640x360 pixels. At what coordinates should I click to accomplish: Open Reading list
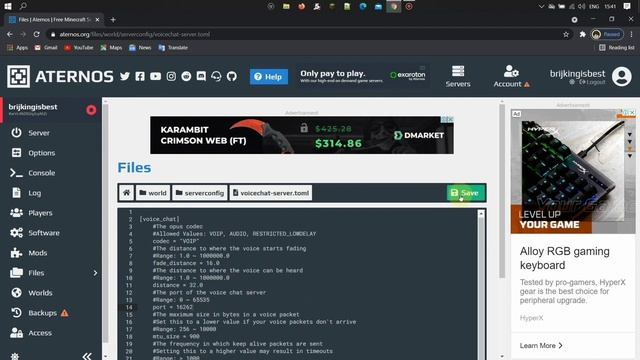coord(616,47)
